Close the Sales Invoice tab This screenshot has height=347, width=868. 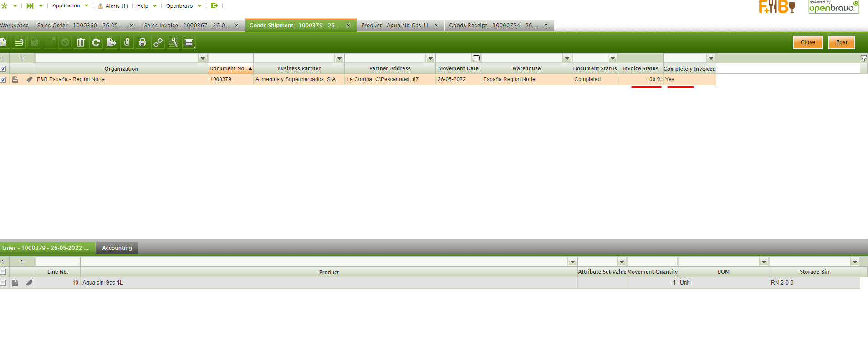(x=237, y=26)
